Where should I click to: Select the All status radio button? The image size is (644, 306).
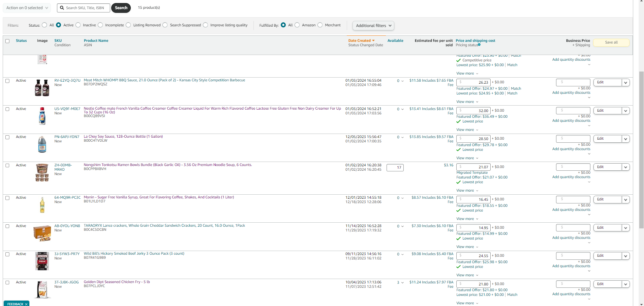pos(44,25)
